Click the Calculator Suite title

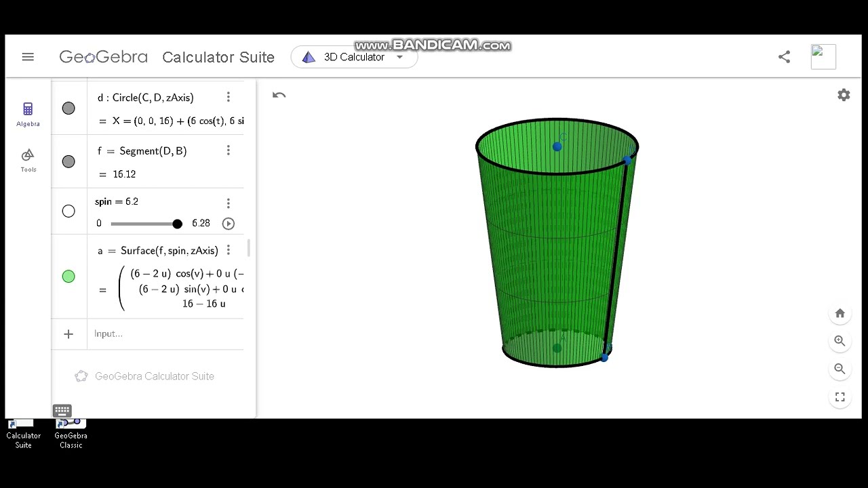218,57
